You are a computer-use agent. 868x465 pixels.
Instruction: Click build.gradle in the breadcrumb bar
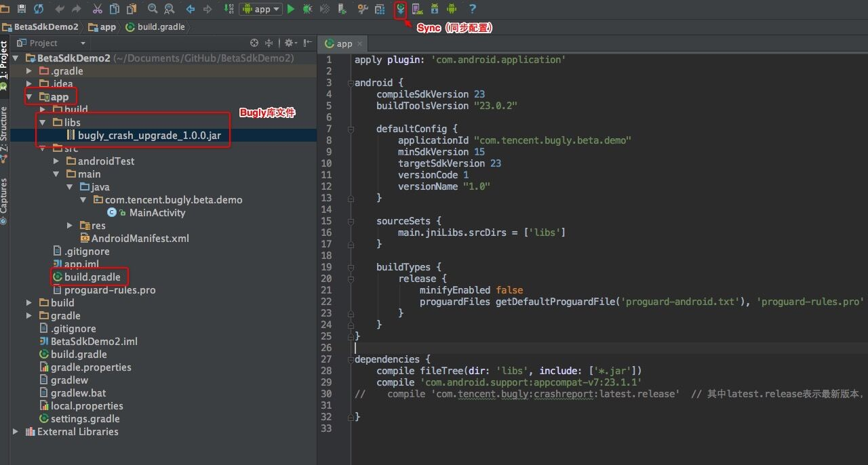(156, 27)
